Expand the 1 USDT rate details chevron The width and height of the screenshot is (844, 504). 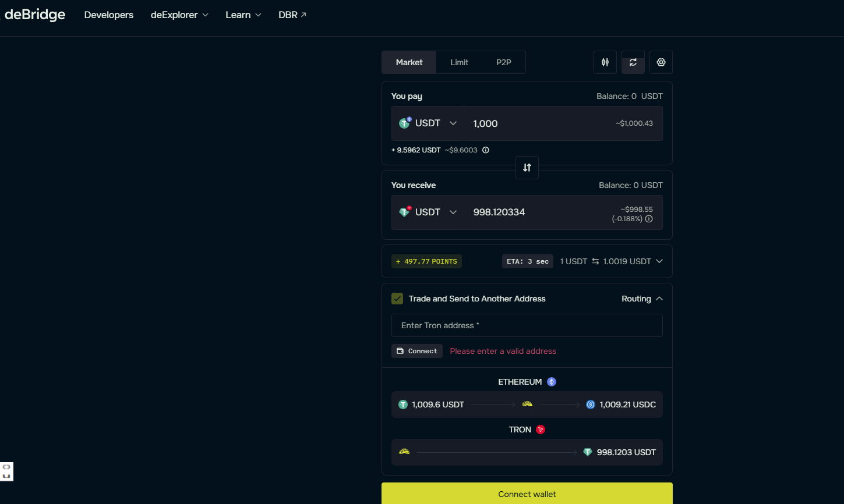pyautogui.click(x=659, y=261)
